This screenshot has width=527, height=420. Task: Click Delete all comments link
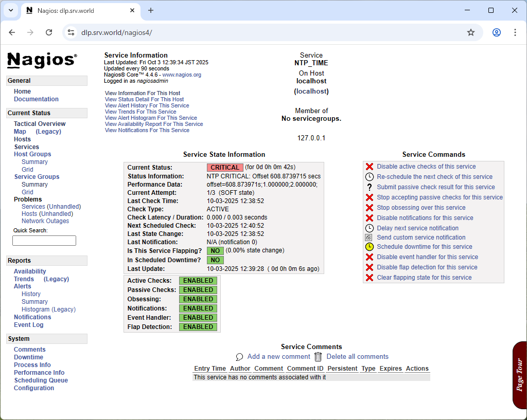pyautogui.click(x=358, y=357)
